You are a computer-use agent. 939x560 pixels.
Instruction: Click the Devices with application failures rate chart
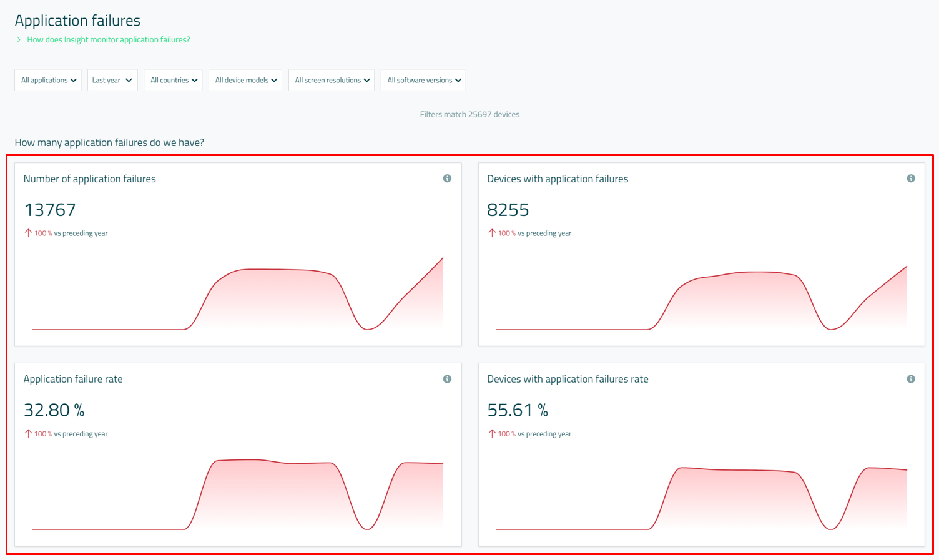[x=701, y=496]
